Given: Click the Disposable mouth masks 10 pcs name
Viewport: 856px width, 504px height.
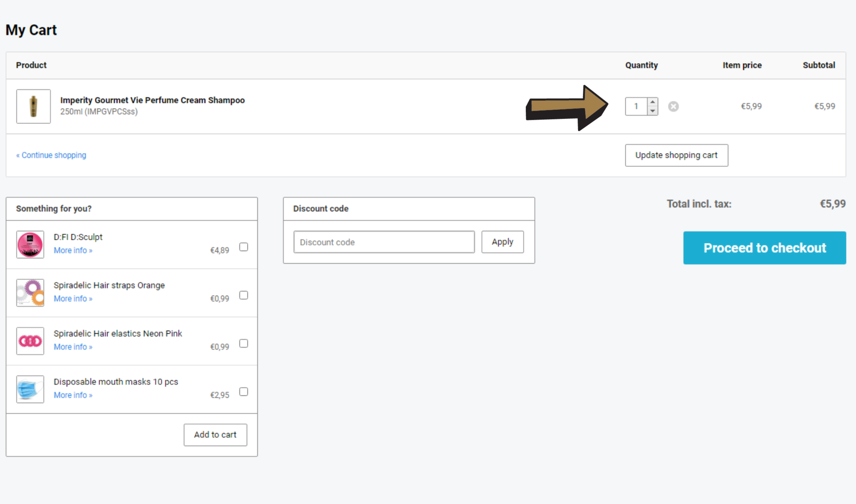Looking at the screenshot, I should coord(116,382).
